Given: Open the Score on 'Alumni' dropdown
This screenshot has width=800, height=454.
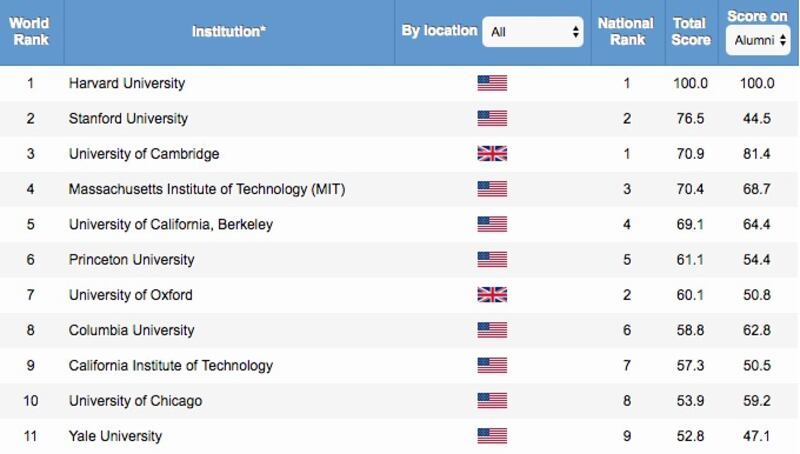Looking at the screenshot, I should pos(760,40).
